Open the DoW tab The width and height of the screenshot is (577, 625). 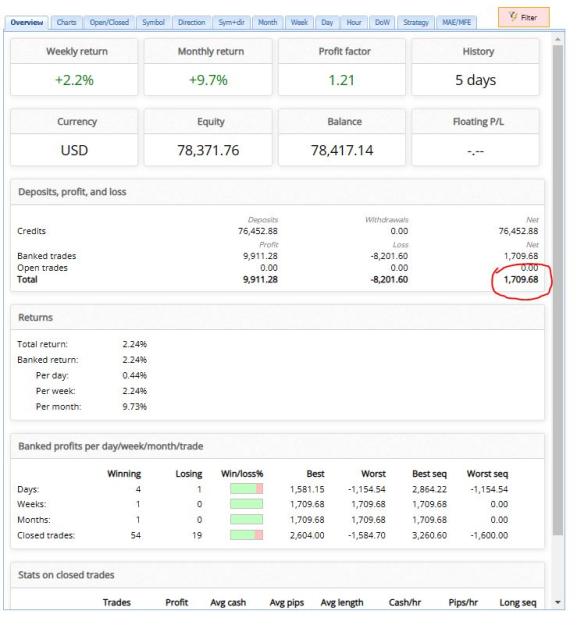coord(382,22)
